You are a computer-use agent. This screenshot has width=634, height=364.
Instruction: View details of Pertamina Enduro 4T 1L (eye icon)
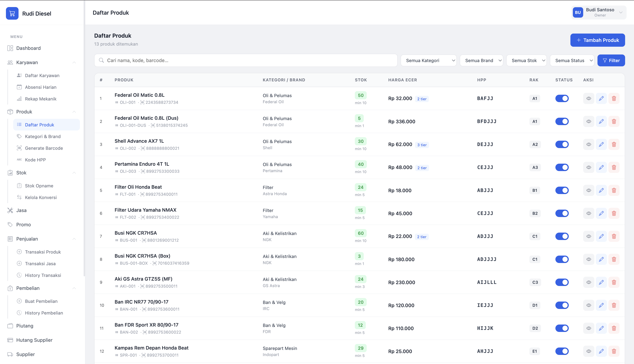(589, 168)
